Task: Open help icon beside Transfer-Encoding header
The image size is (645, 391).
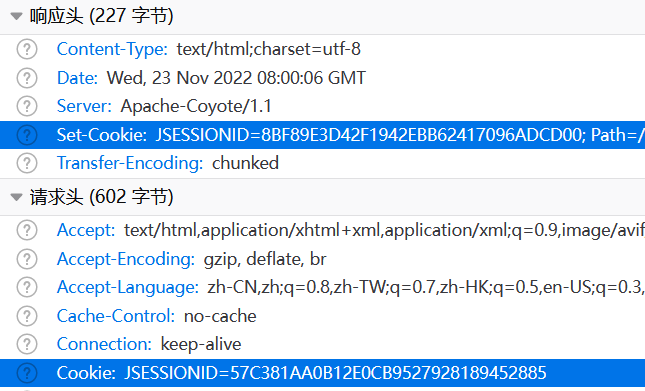Action: click(x=27, y=163)
